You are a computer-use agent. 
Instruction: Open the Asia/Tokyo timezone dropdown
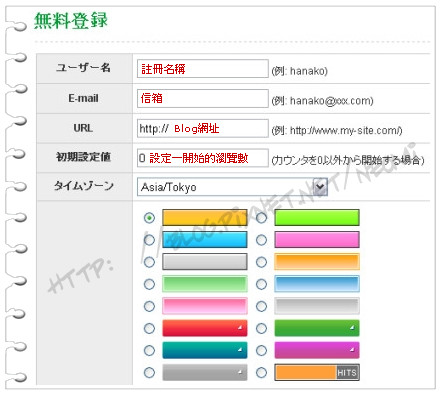click(232, 187)
